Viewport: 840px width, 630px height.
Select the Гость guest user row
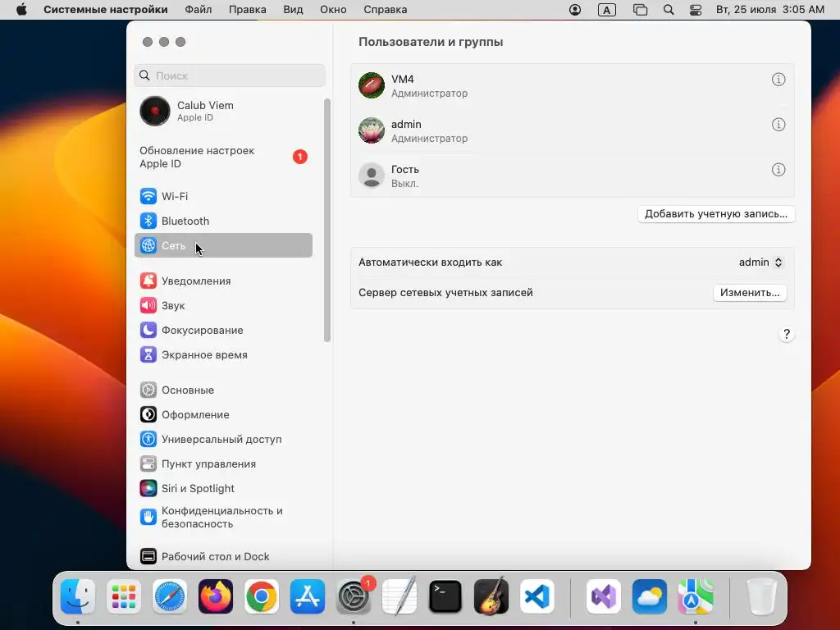point(572,176)
